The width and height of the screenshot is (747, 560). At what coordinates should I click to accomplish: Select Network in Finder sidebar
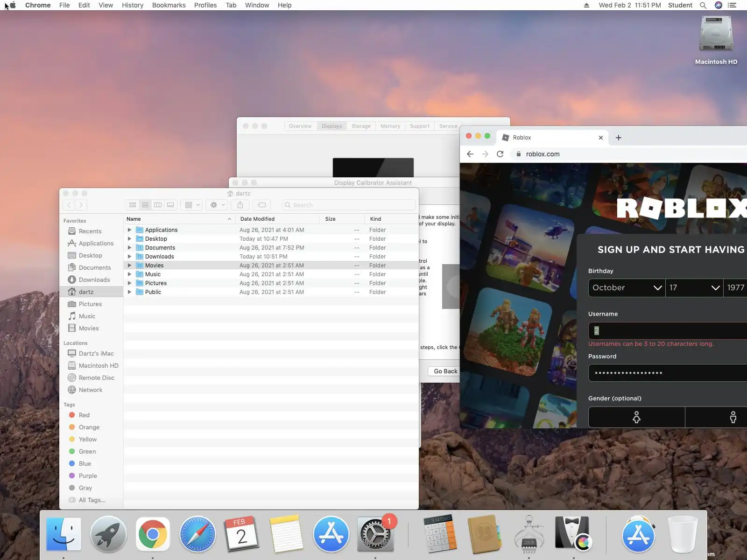click(x=91, y=390)
